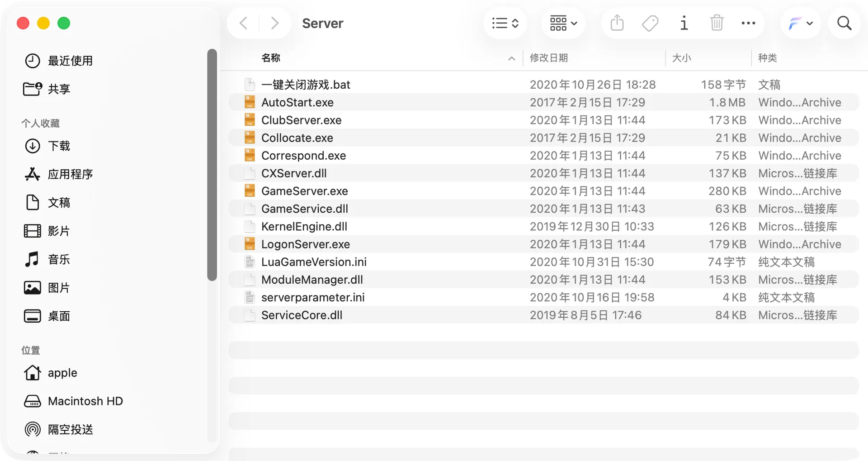Click the date 2019年12月30日 10:33
868x461 pixels.
point(592,226)
